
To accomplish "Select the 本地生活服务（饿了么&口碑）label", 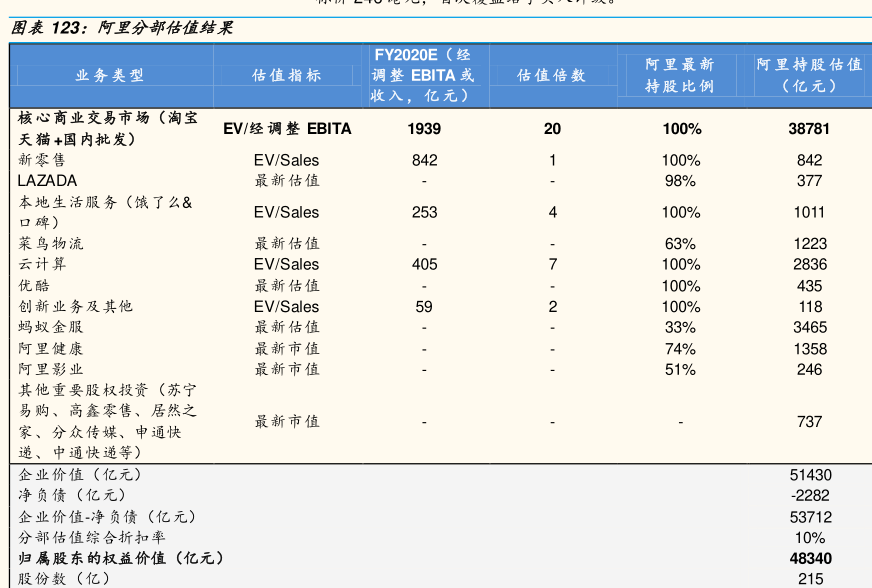I will (x=105, y=212).
